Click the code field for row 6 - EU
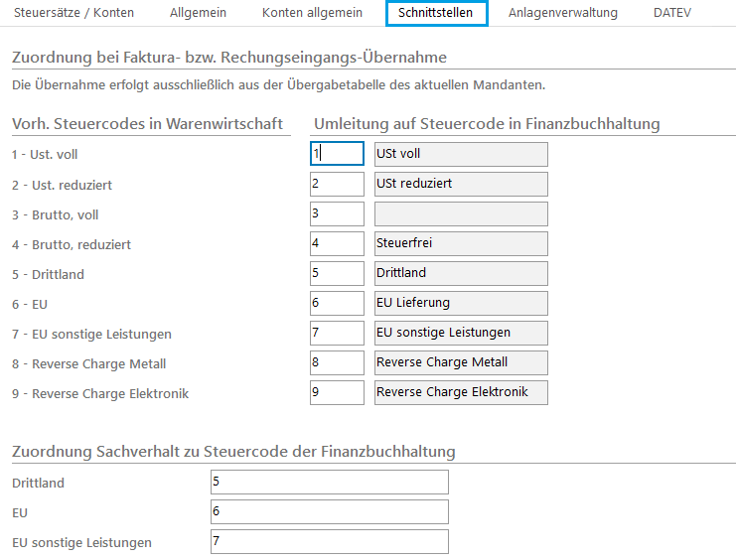 337,303
